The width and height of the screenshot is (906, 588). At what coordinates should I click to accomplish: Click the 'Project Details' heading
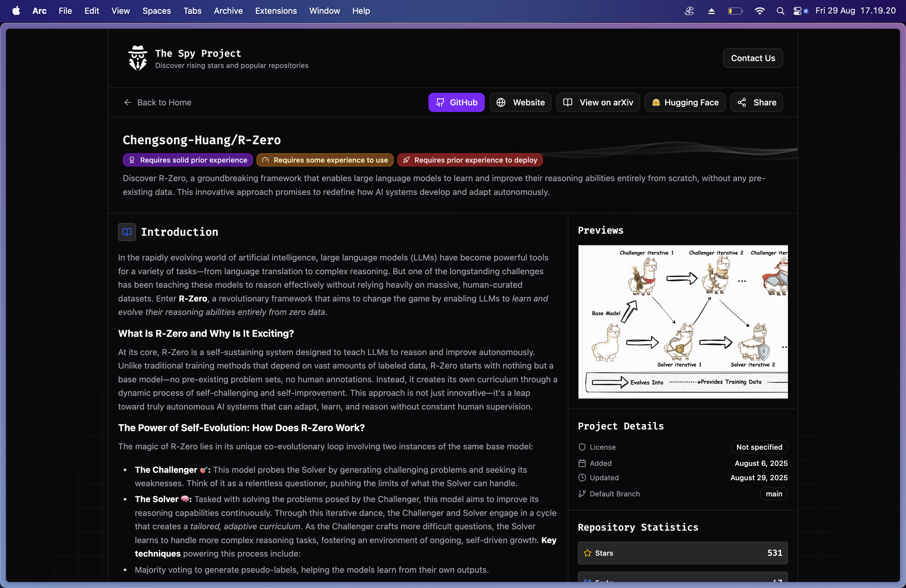[x=620, y=426]
